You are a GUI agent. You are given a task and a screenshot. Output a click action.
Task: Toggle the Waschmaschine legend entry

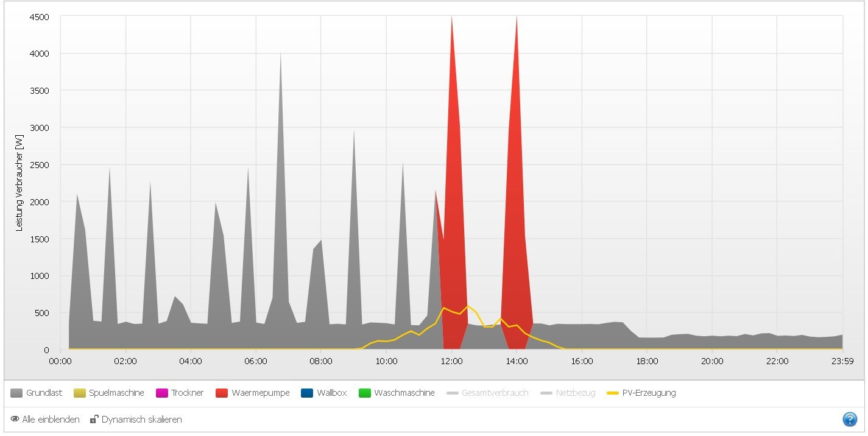coord(397,393)
